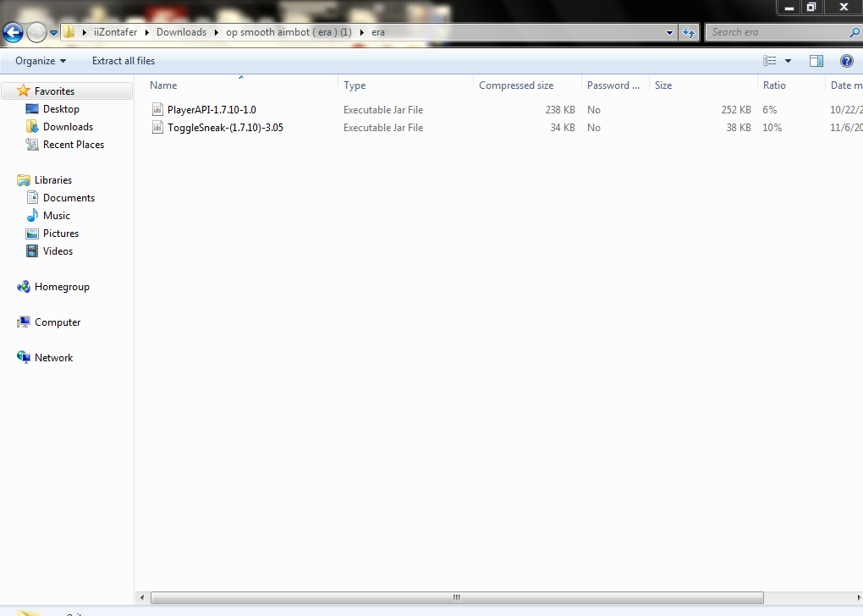Expand the arrow after Downloads in path
Screen dimensions: 863x616
point(216,32)
